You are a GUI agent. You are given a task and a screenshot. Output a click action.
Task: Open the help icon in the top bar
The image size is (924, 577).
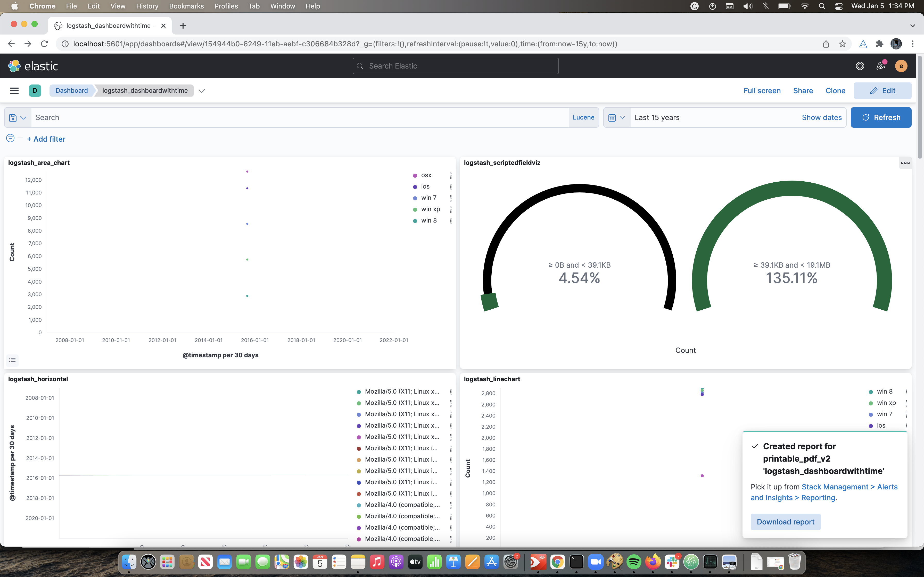pos(860,66)
